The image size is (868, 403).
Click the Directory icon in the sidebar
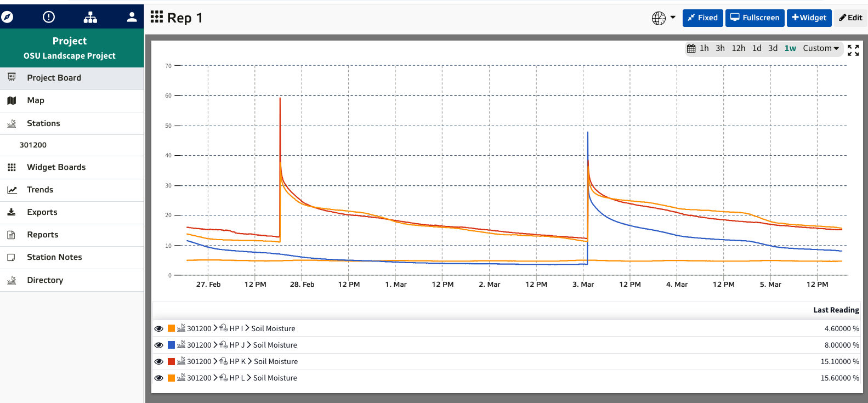click(x=12, y=280)
